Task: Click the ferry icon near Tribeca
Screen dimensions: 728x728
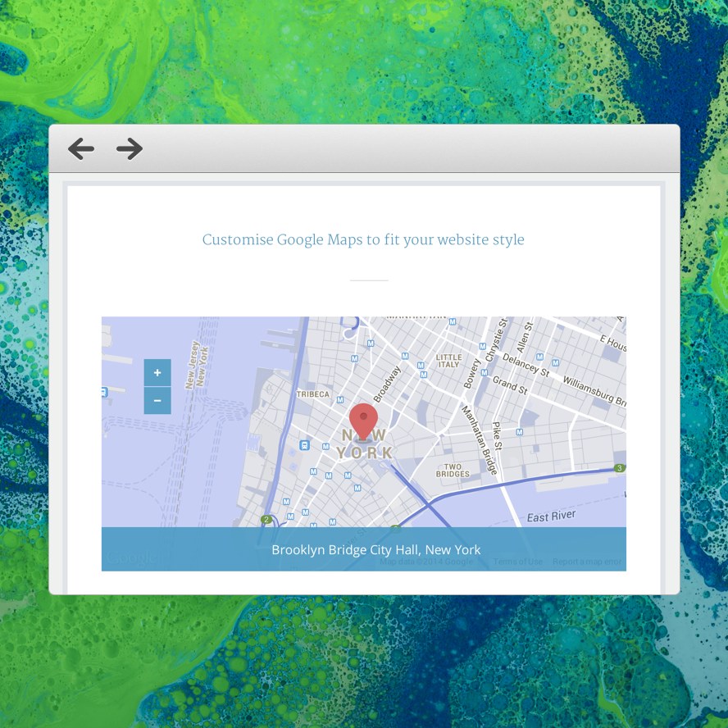Action: click(304, 445)
